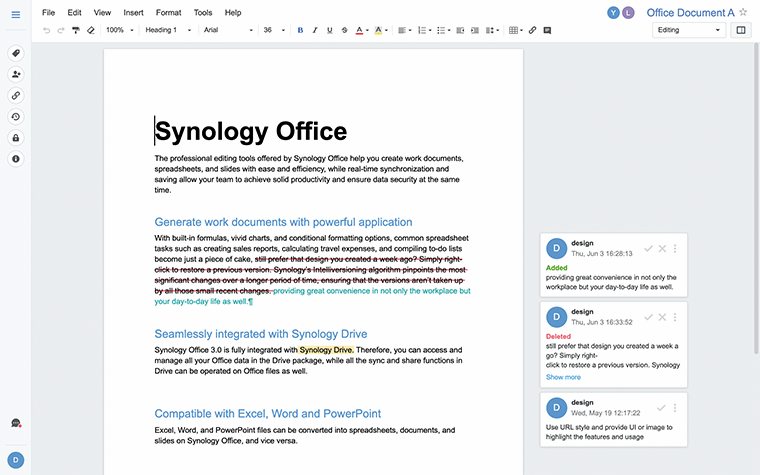The width and height of the screenshot is (760, 475).
Task: Click the decrease indent icon
Action: [x=460, y=30]
